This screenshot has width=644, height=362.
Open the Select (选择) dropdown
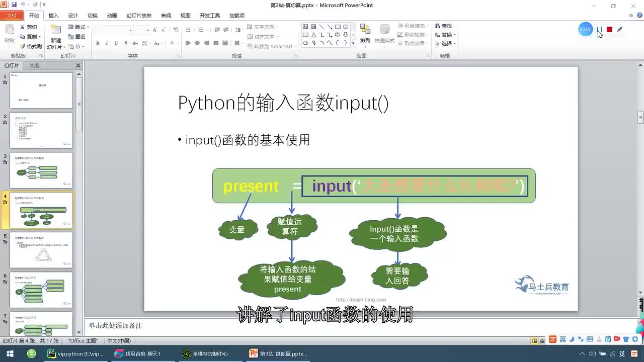click(445, 43)
